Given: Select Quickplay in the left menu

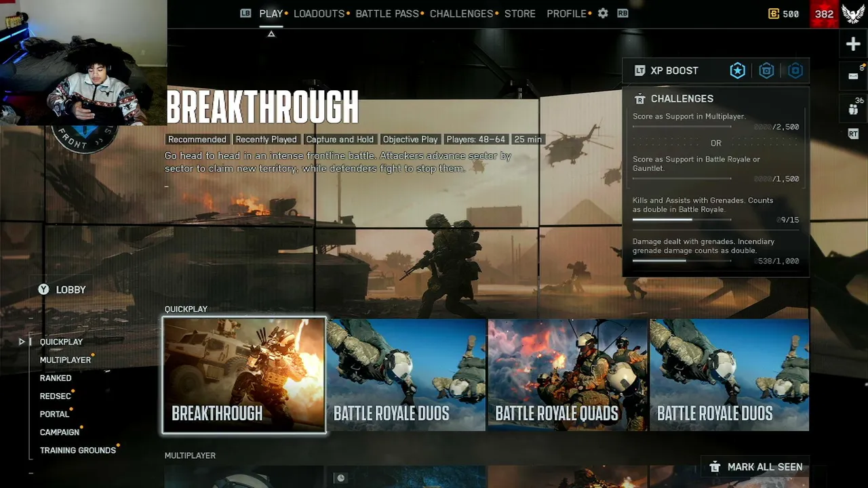Looking at the screenshot, I should click(61, 342).
